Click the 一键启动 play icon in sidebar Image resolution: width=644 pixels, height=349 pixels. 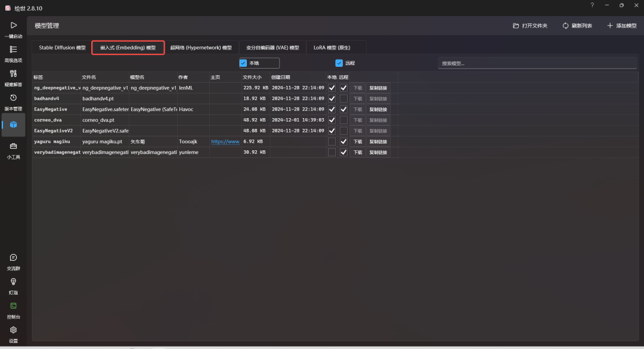click(13, 26)
